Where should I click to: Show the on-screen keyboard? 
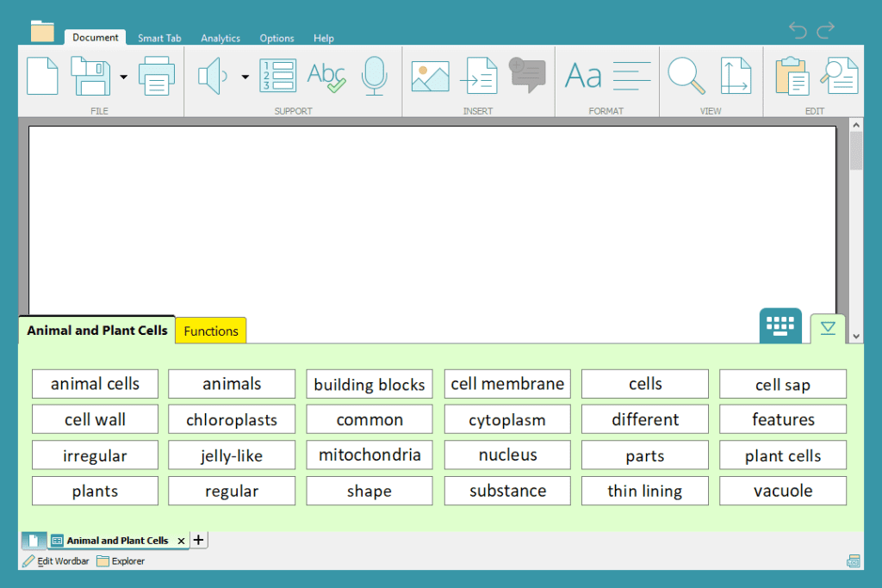(780, 325)
